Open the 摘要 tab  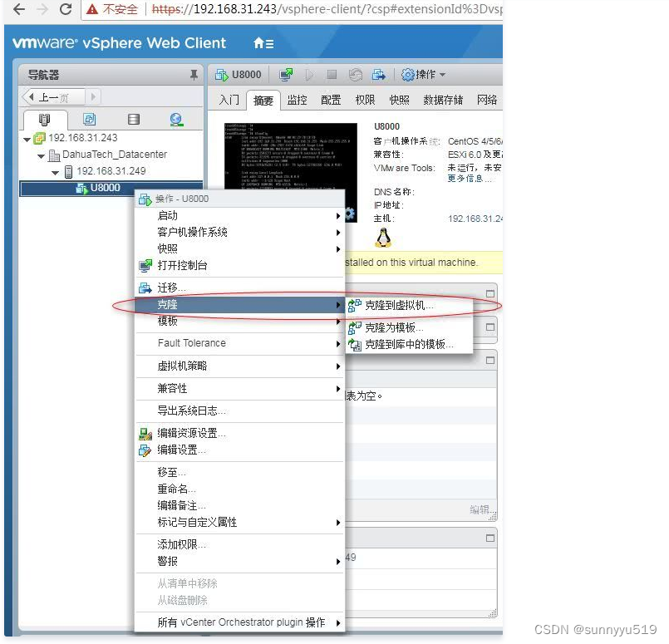tap(263, 101)
